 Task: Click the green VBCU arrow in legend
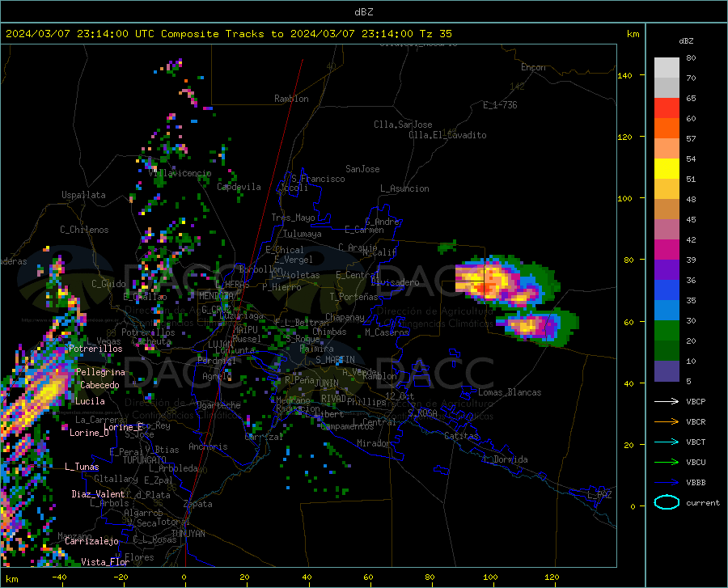667,463
